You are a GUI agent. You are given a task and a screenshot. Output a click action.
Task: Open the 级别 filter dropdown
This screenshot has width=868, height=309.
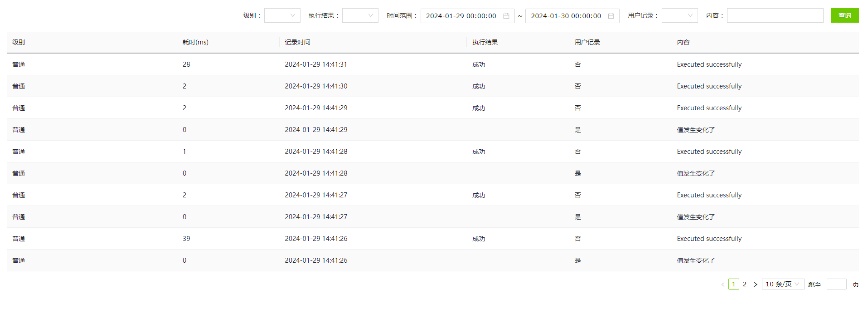point(282,15)
